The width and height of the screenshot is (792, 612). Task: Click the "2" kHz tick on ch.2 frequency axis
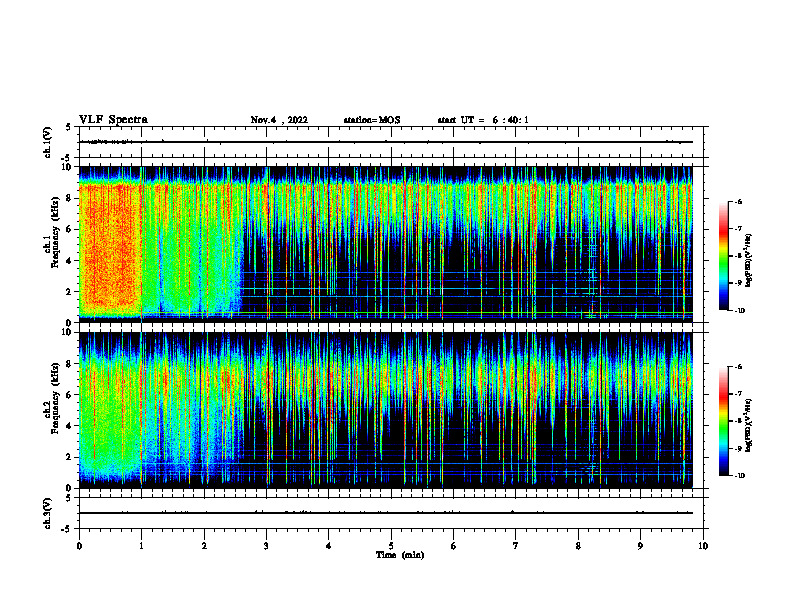tap(69, 457)
